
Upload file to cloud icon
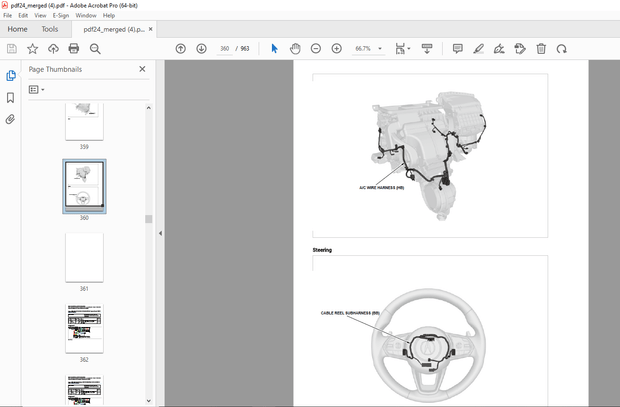[x=53, y=49]
